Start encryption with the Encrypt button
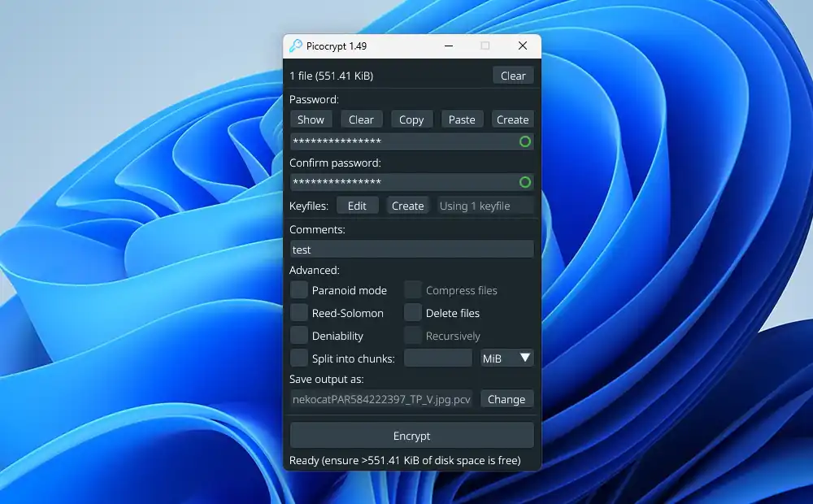The width and height of the screenshot is (813, 504). pos(411,436)
